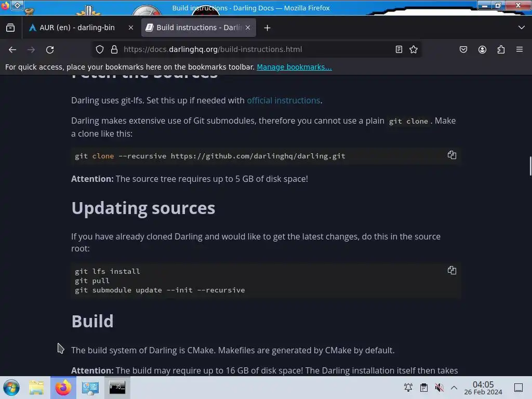This screenshot has height=399, width=532.
Task: Open the terminal from taskbar
Action: point(117,388)
